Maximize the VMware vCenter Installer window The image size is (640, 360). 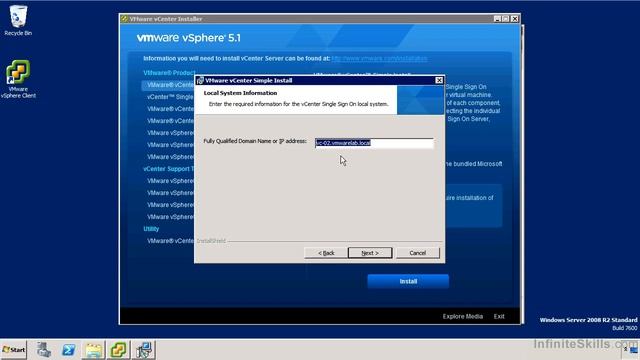[x=506, y=19]
